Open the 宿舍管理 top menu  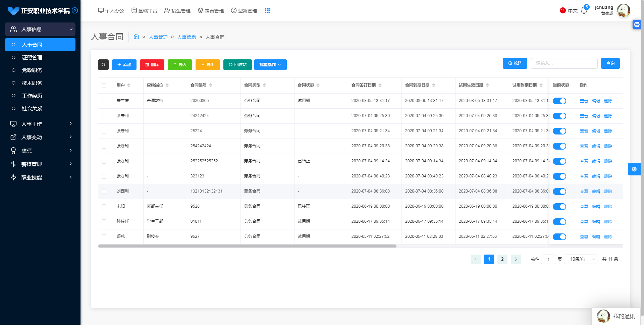211,11
